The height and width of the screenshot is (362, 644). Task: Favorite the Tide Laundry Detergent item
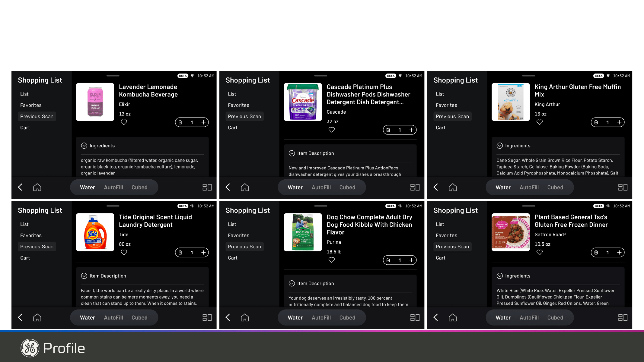pos(124,252)
